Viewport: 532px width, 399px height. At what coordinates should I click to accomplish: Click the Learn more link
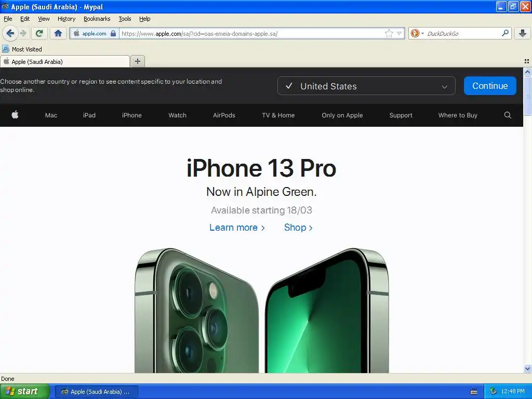click(x=237, y=228)
